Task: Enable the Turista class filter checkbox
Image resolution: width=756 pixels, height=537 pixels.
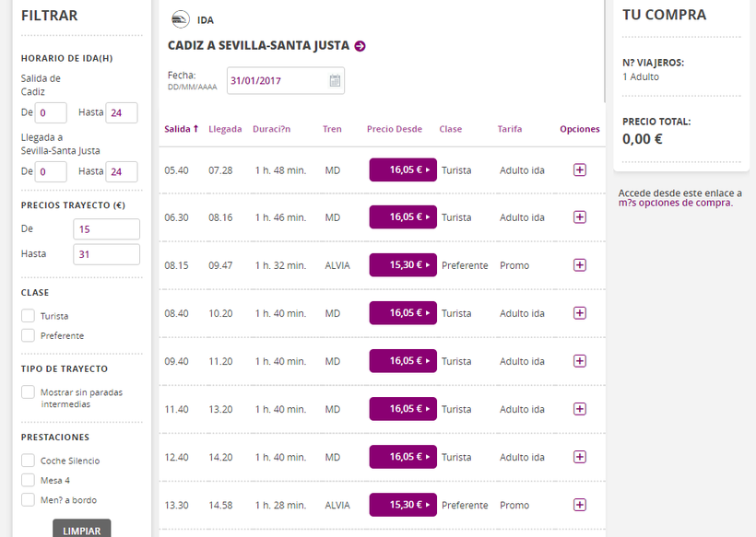Action: (28, 315)
